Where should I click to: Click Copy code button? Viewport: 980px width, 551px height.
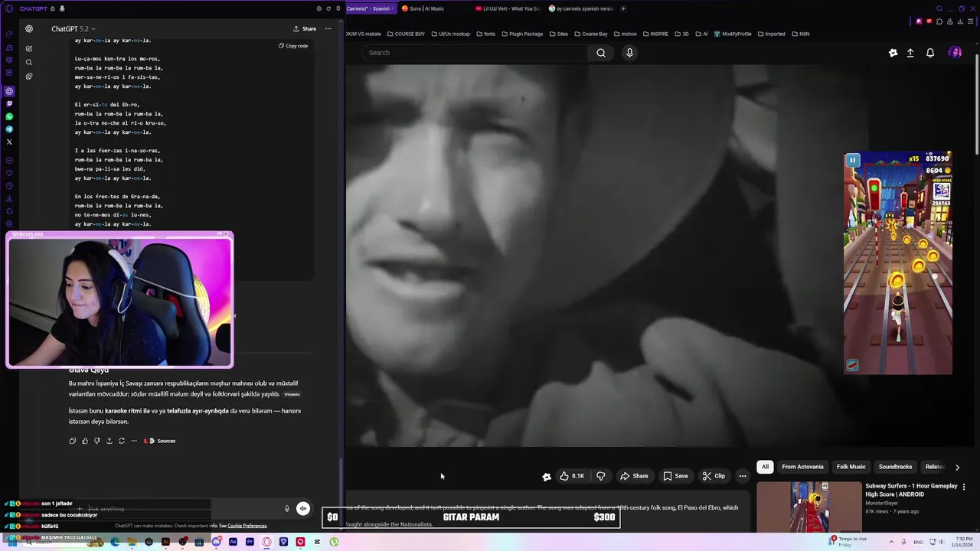[293, 46]
